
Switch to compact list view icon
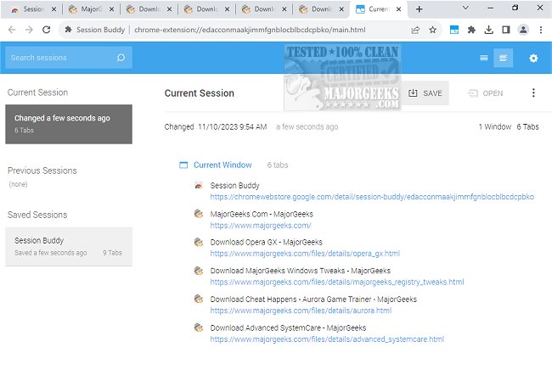pyautogui.click(x=484, y=58)
